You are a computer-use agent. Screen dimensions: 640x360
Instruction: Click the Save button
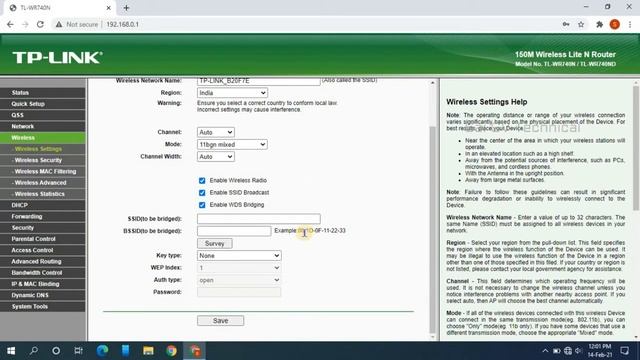tap(220, 321)
